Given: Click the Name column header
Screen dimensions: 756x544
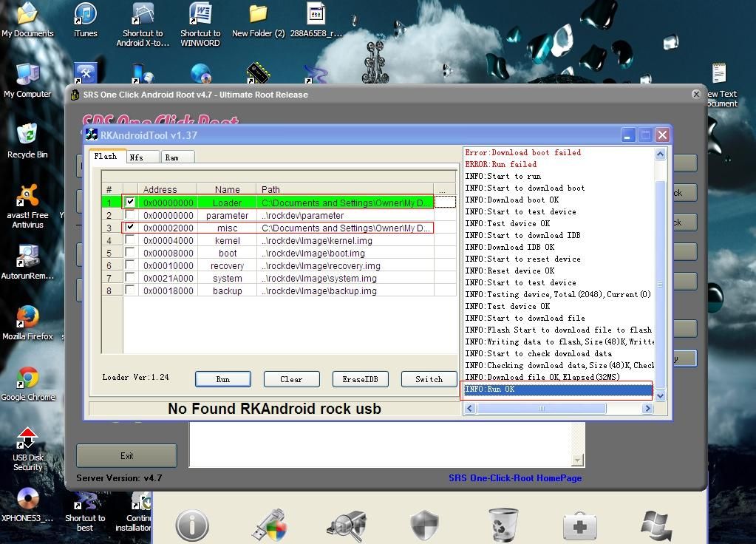Looking at the screenshot, I should click(227, 189).
